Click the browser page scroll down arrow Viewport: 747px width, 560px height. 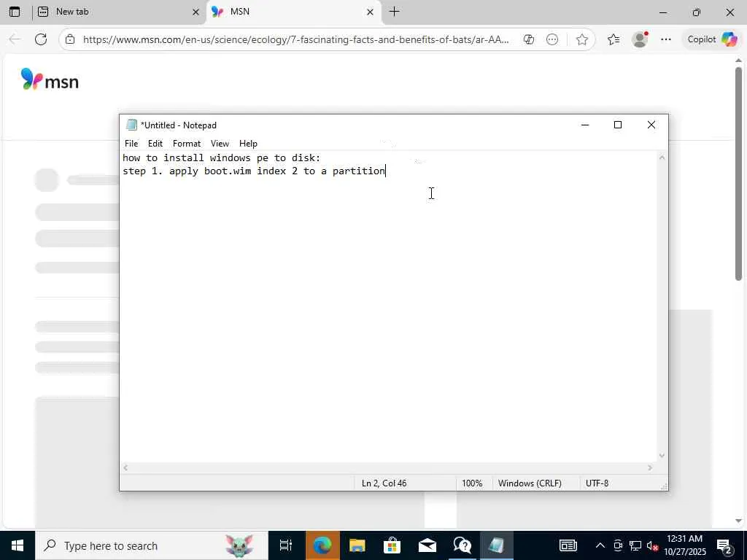pos(738,521)
